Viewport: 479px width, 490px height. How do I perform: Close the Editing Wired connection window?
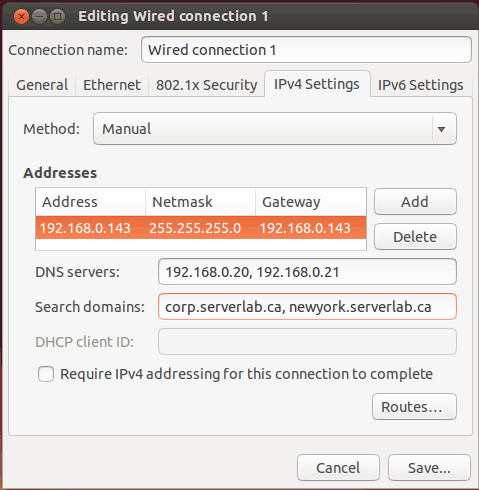21,16
